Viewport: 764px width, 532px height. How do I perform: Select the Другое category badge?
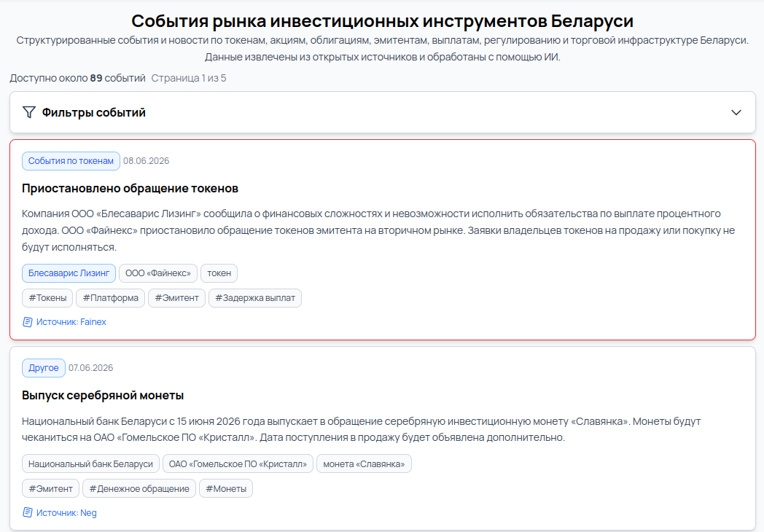[43, 368]
